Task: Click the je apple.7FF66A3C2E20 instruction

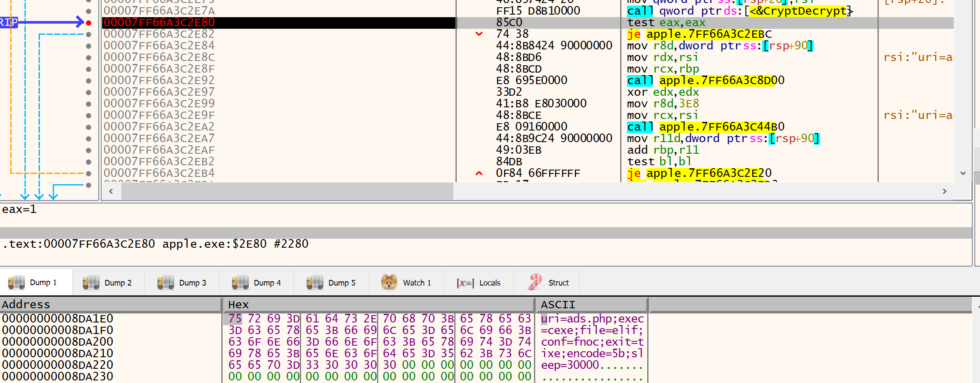Action: 699,173
